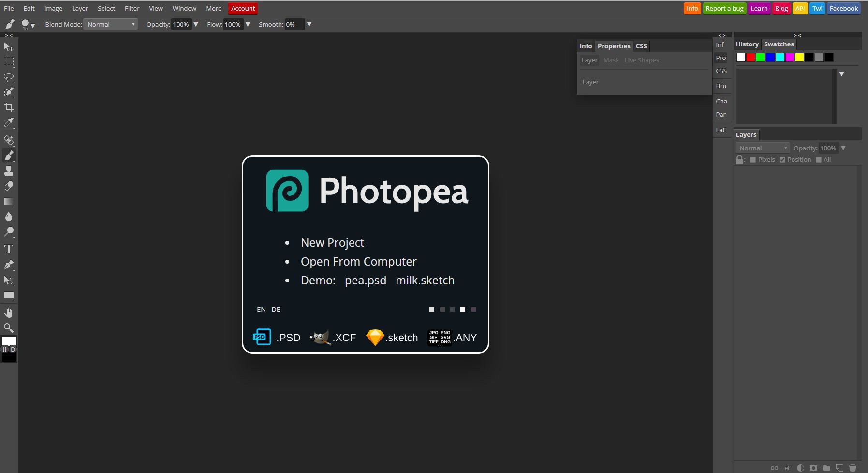This screenshot has height=473, width=868.
Task: Expand the Opacity slider arrow in options bar
Action: tap(196, 24)
